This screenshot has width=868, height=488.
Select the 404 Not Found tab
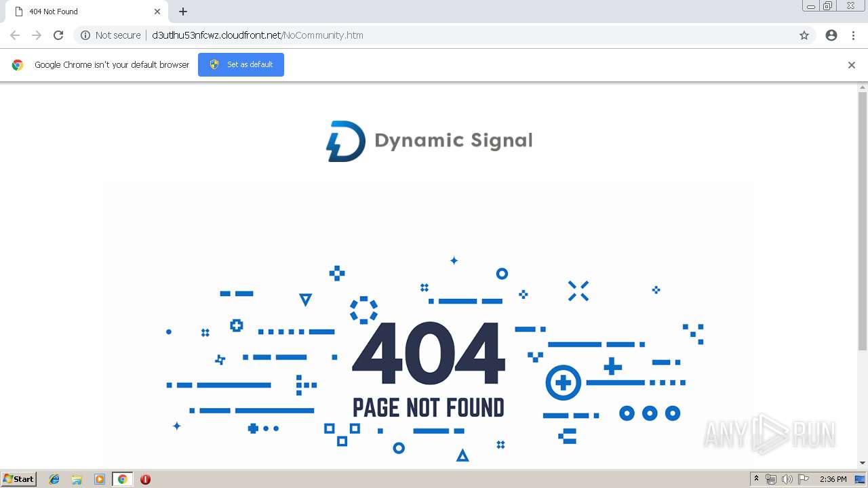[87, 12]
